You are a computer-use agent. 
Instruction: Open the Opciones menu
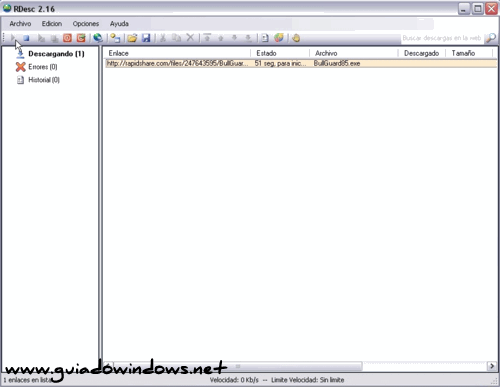click(86, 24)
